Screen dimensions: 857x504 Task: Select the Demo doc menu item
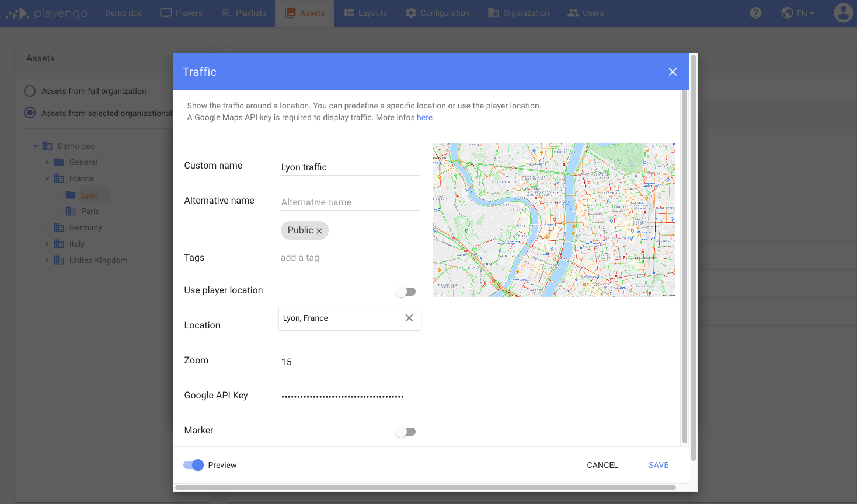123,12
